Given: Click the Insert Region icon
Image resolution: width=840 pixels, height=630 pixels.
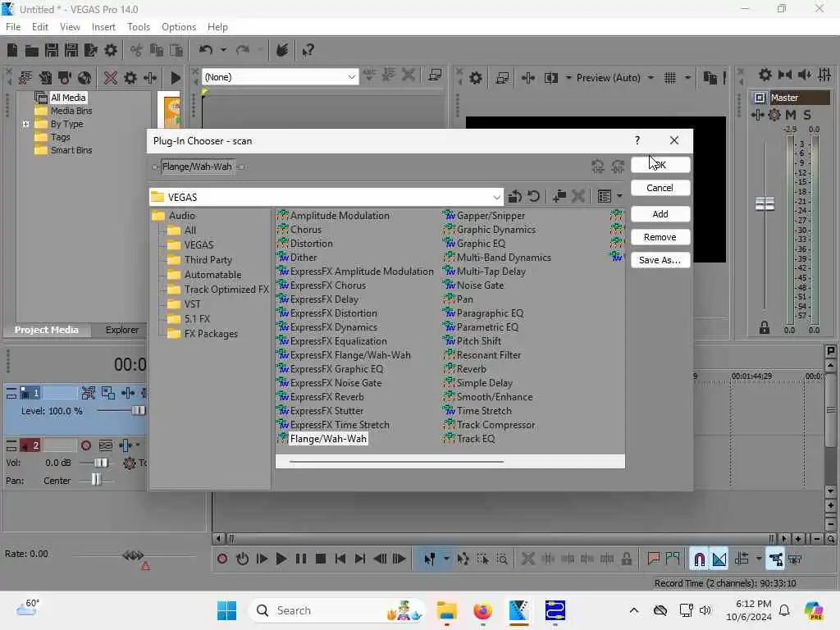Looking at the screenshot, I should pyautogui.click(x=673, y=559).
